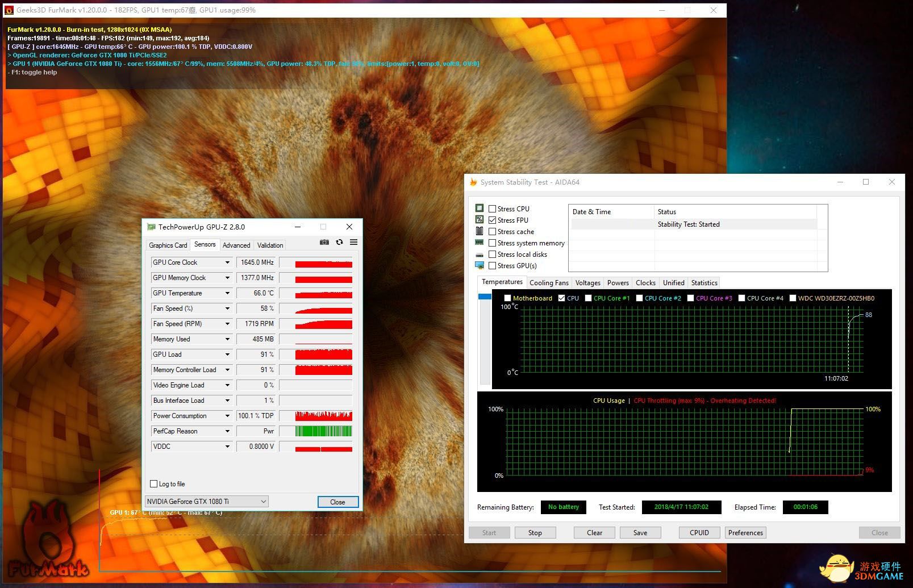This screenshot has width=913, height=588.
Task: Click the blue graph scale slider in AIDA64
Action: (x=485, y=297)
